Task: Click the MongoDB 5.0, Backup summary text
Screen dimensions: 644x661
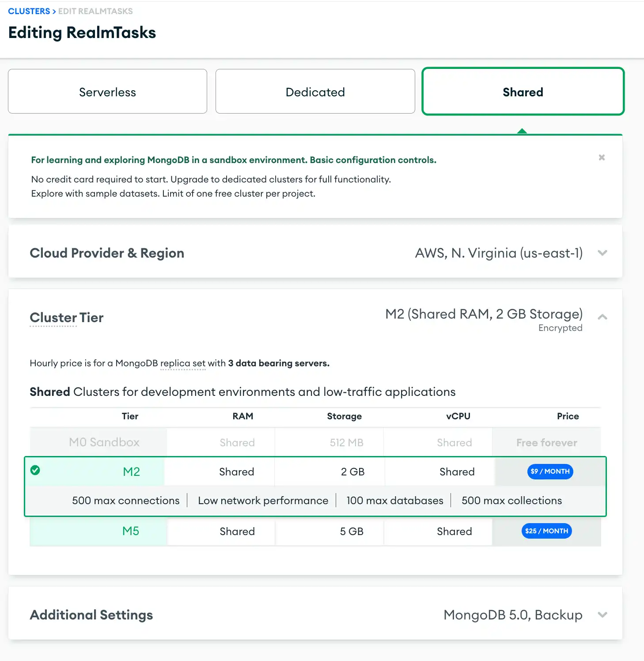Action: (x=512, y=615)
